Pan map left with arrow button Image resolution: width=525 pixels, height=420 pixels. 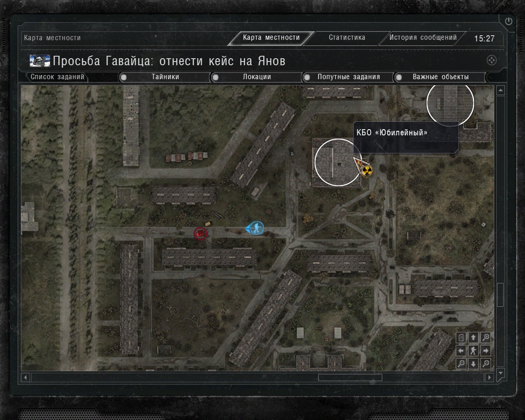tap(461, 351)
